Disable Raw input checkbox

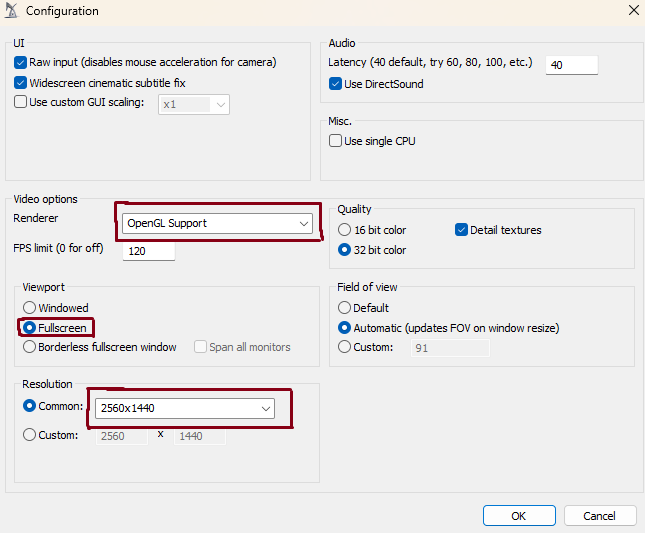(20, 63)
